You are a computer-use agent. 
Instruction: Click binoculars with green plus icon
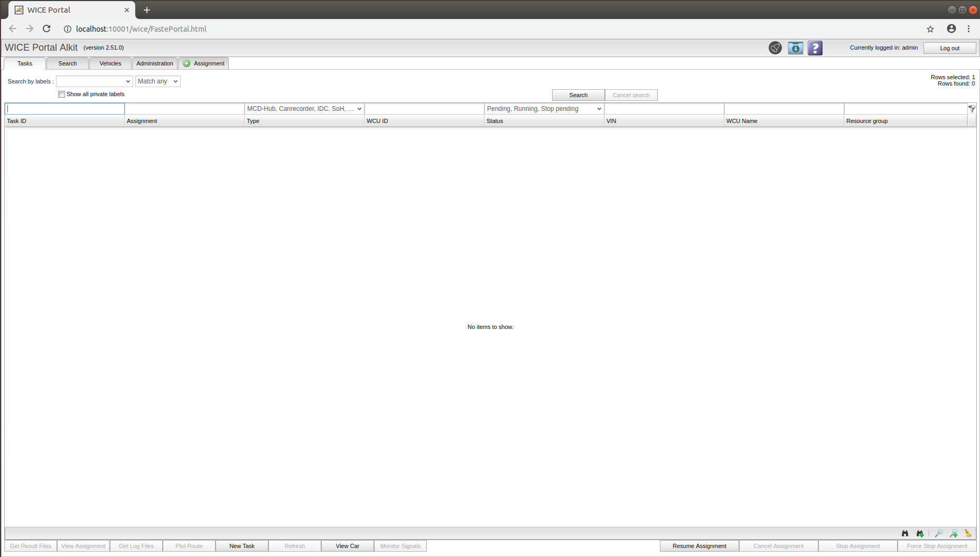pyautogui.click(x=920, y=533)
